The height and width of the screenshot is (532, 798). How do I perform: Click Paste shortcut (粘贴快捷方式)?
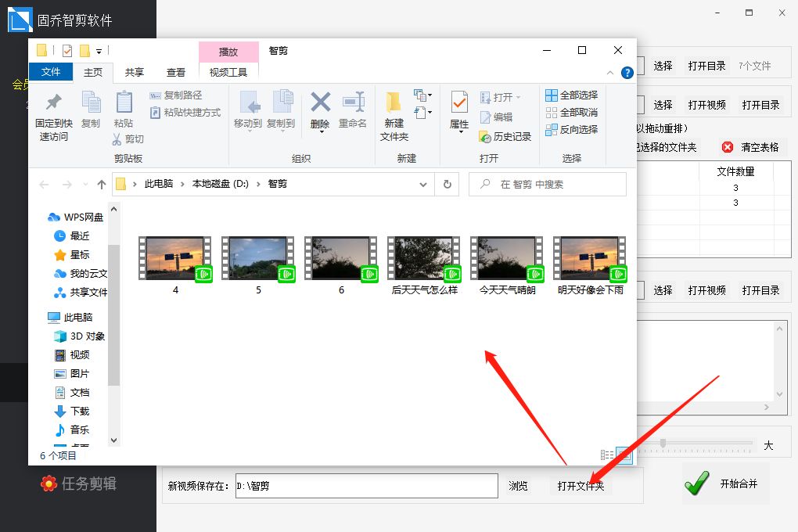coord(185,113)
